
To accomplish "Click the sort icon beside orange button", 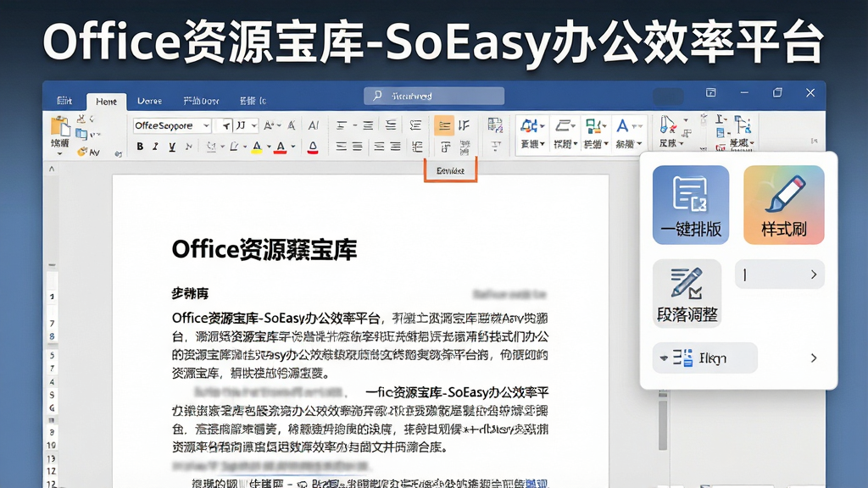I will [x=465, y=125].
